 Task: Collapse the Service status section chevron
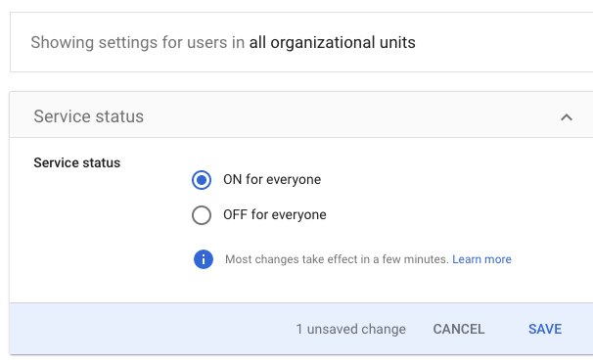point(567,117)
